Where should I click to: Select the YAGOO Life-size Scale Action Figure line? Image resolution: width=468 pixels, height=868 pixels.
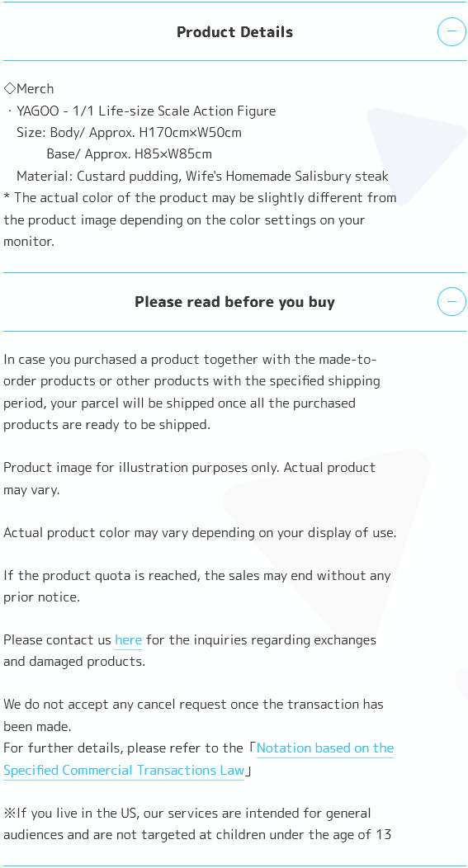(141, 111)
